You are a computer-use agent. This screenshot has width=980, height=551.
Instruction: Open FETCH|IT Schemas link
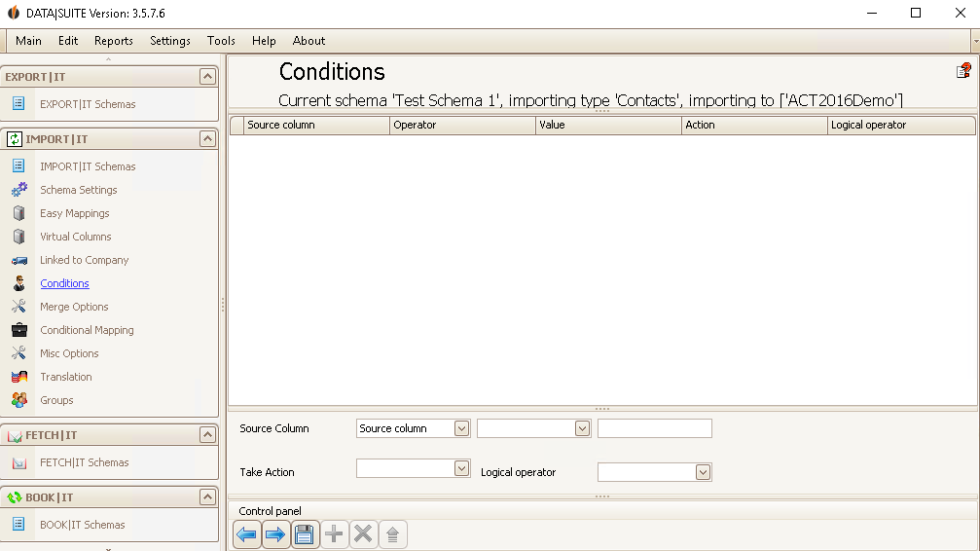pos(85,462)
